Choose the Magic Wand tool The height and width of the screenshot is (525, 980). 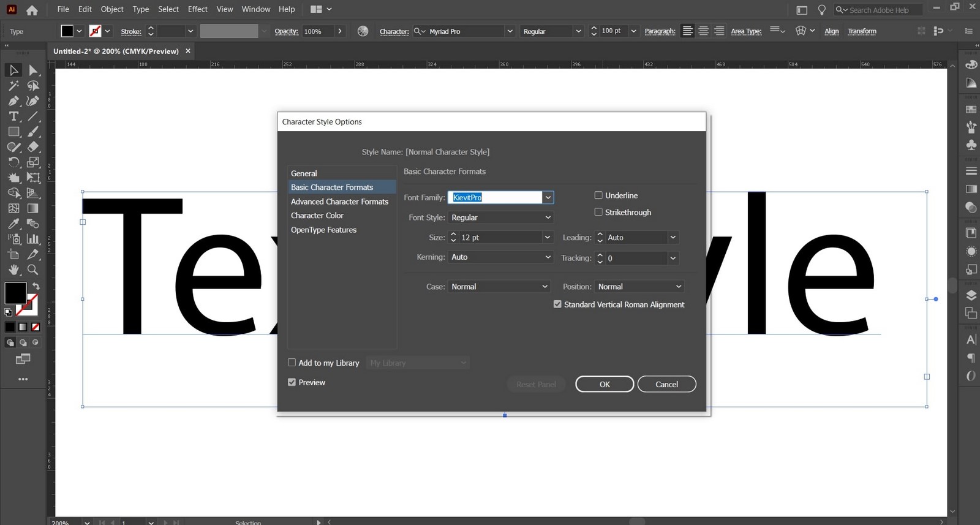click(x=13, y=86)
